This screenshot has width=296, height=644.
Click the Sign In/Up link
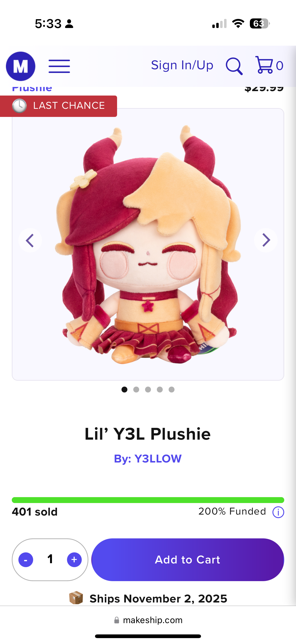click(x=182, y=65)
